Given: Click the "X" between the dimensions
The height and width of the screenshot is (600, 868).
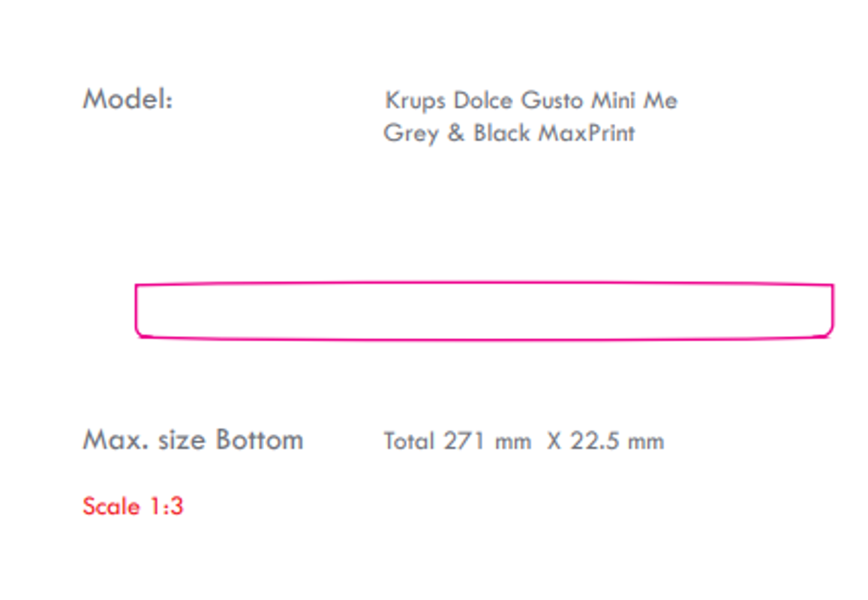Looking at the screenshot, I should 554,442.
